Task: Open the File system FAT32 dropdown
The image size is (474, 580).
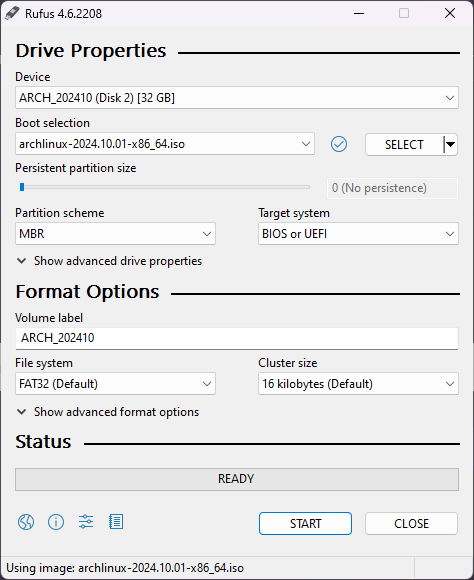Action: [x=115, y=384]
